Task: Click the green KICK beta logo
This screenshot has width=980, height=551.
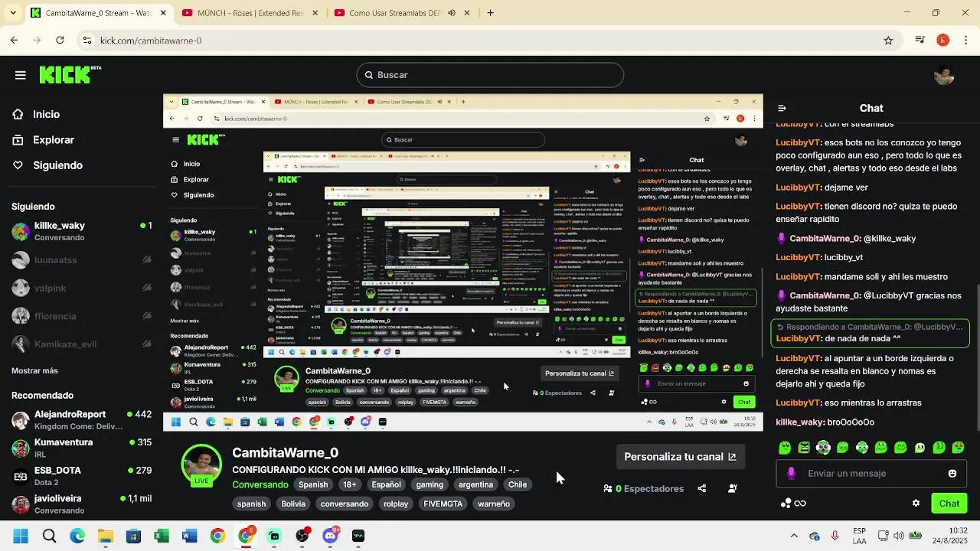Action: click(70, 74)
